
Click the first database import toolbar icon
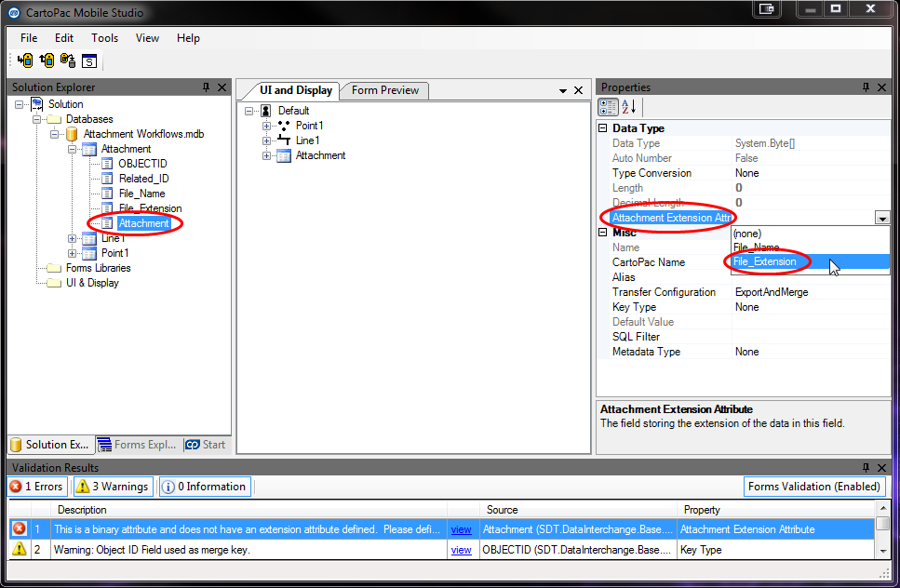pyautogui.click(x=25, y=61)
